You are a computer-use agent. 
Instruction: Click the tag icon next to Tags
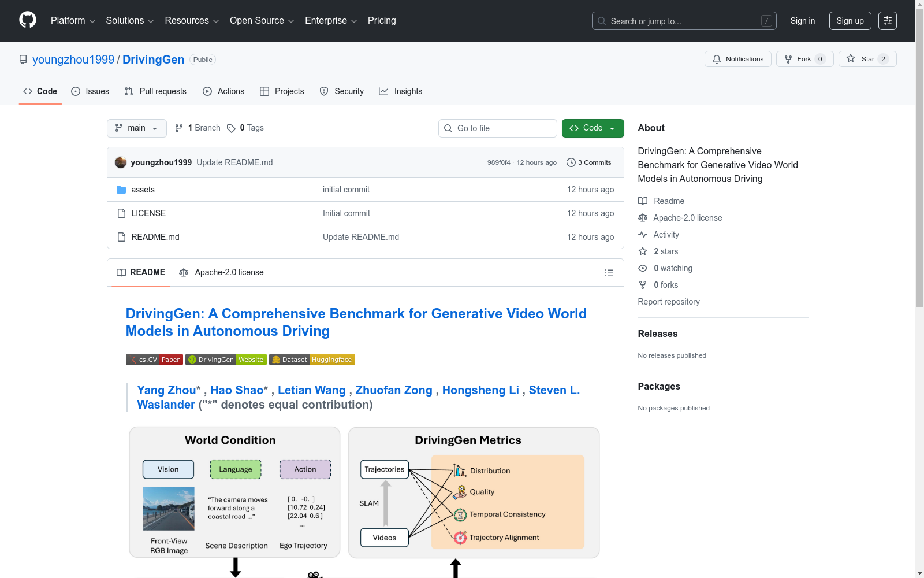tap(231, 128)
